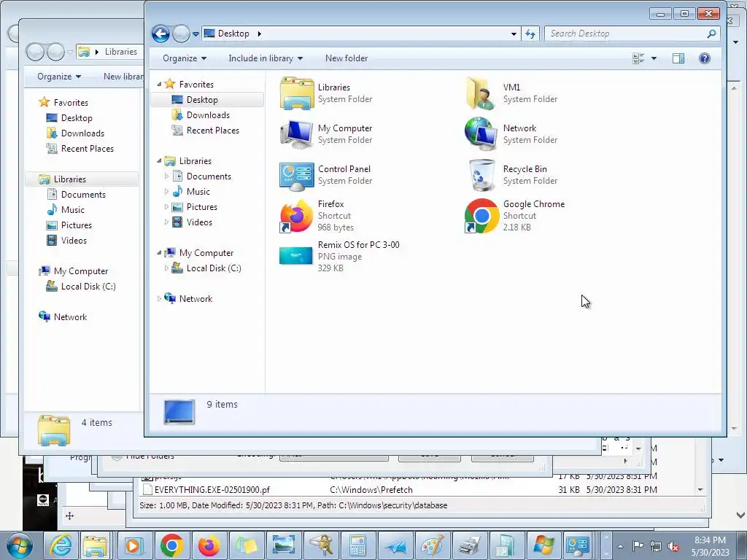Click the Help question mark icon
747x560 pixels.
705,58
